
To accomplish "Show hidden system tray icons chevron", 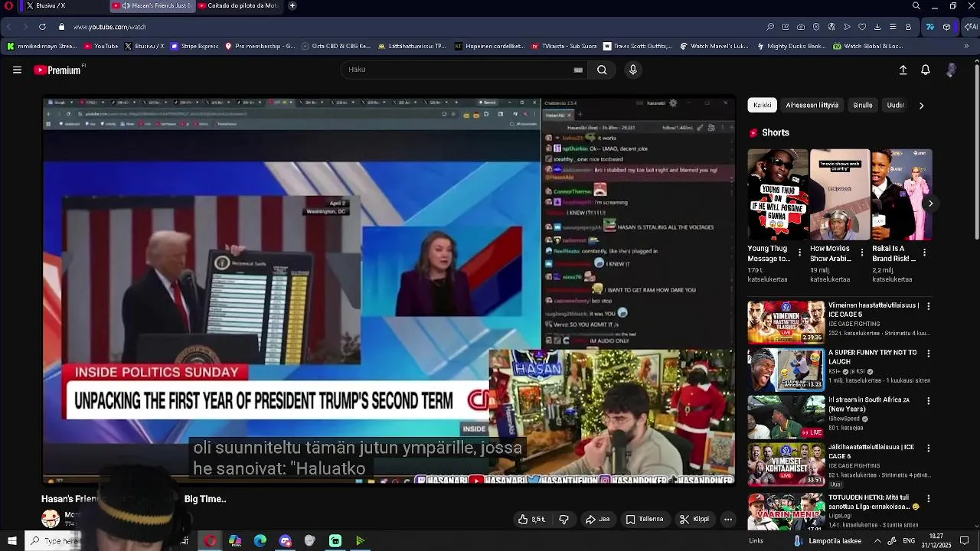I will point(877,540).
